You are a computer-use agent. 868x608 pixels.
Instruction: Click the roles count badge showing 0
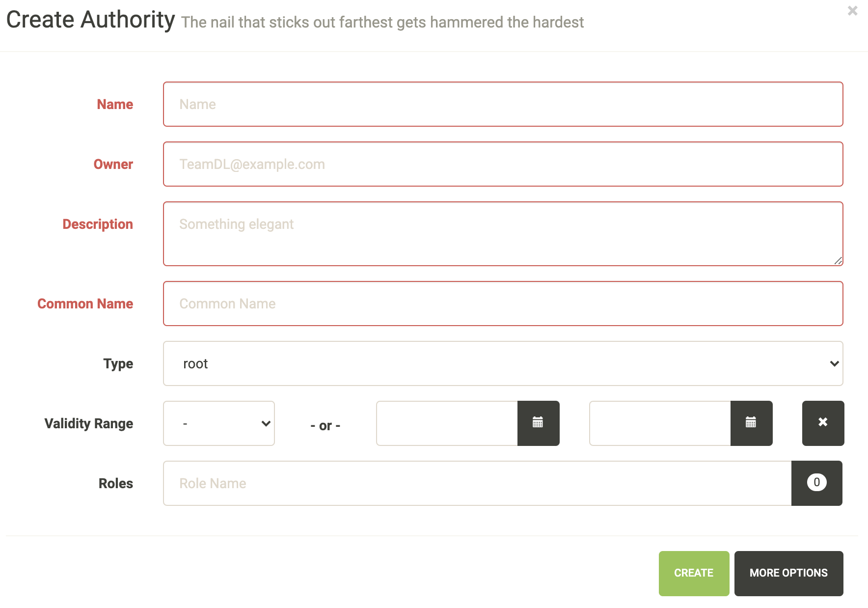click(x=816, y=483)
